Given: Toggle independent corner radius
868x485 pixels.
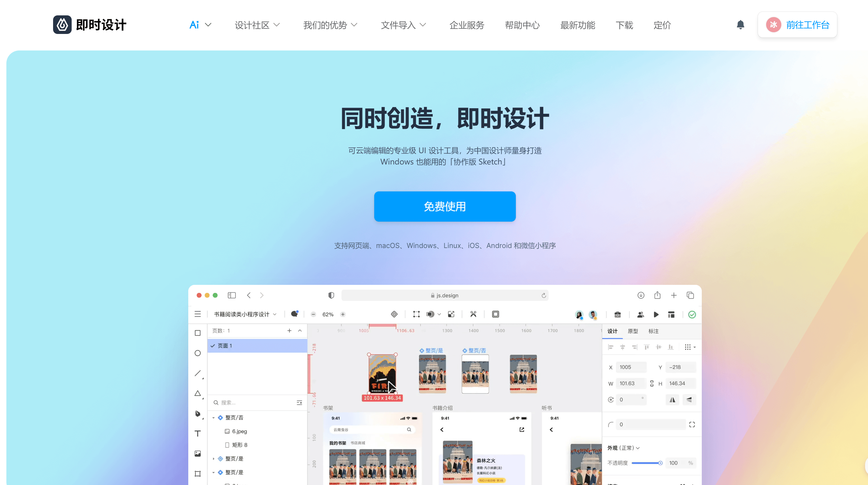Looking at the screenshot, I should (x=692, y=424).
